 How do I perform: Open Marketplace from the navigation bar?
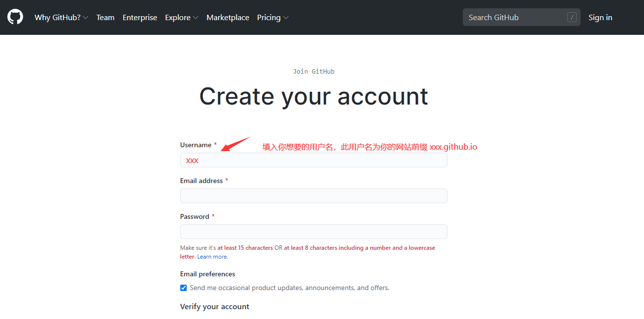227,17
